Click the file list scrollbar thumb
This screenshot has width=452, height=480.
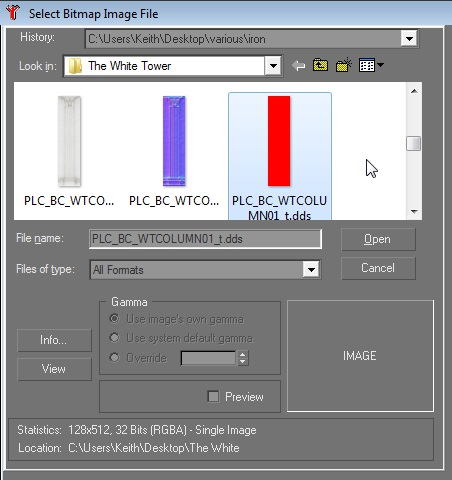click(x=414, y=144)
